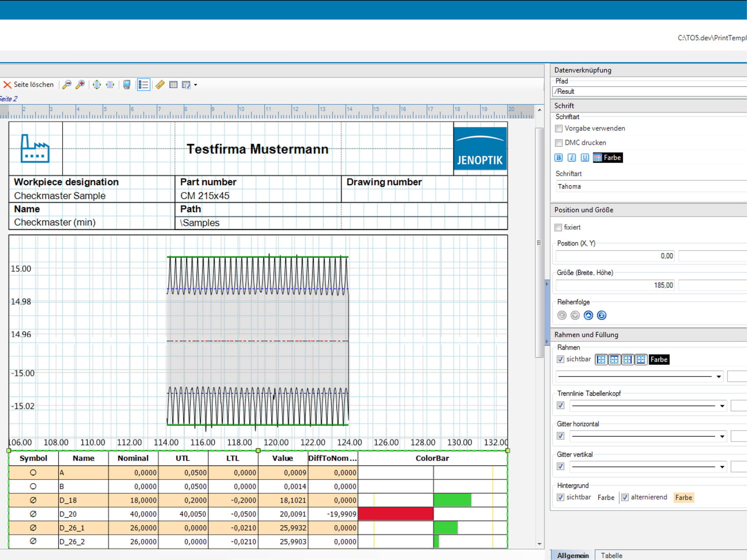Screen dimensions: 747x560
Task: Click the Schriftart field showing Tahoma
Action: pyautogui.click(x=649, y=187)
